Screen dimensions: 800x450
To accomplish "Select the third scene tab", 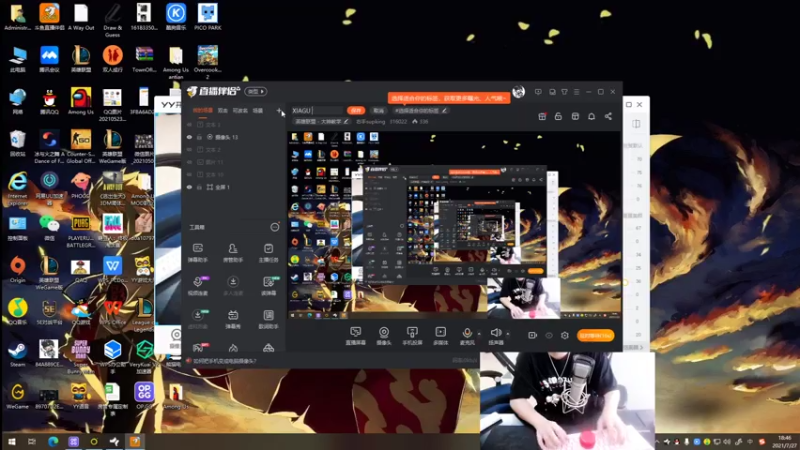I will (x=240, y=110).
